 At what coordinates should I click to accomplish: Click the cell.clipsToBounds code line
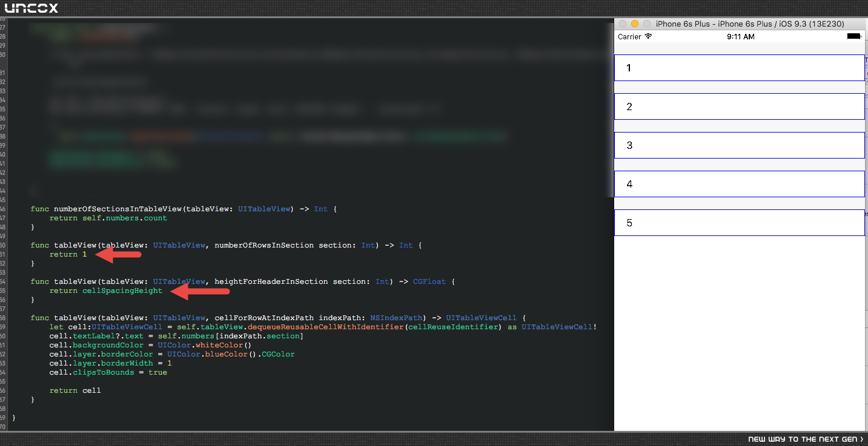click(108, 372)
